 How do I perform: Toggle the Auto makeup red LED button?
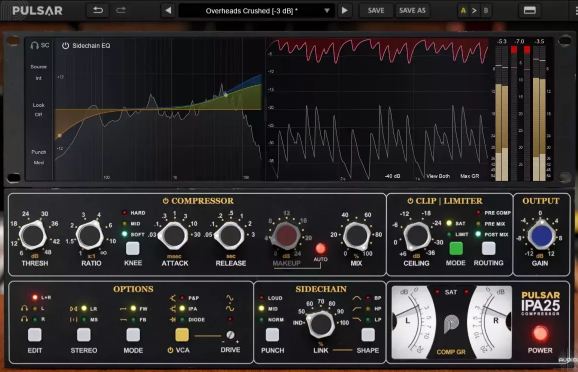320,248
